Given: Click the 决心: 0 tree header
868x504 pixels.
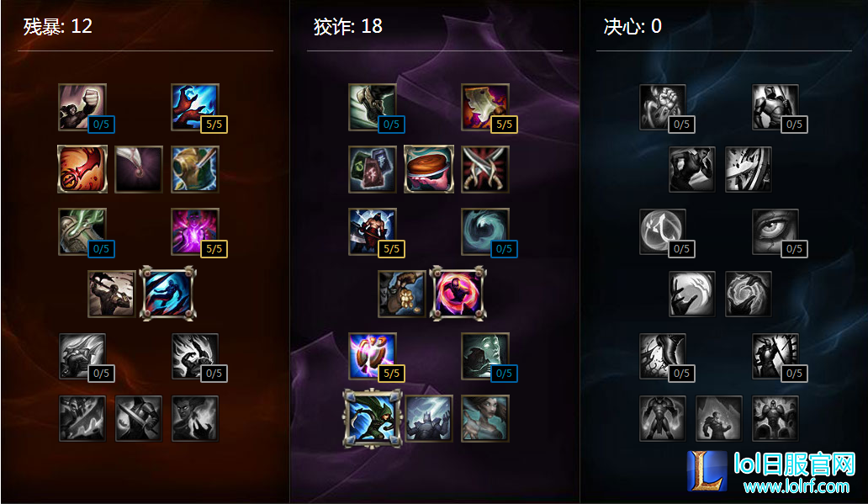Looking at the screenshot, I should click(x=632, y=27).
